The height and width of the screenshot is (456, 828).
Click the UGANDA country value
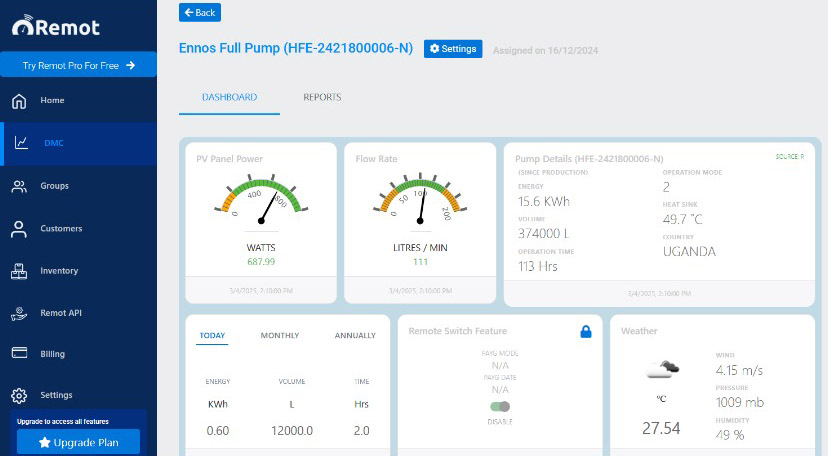tap(689, 252)
